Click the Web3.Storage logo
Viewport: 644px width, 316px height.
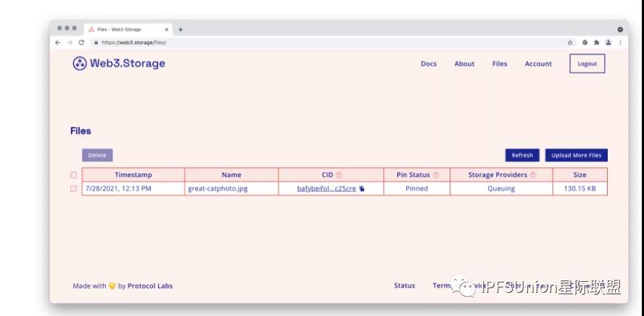[x=119, y=64]
